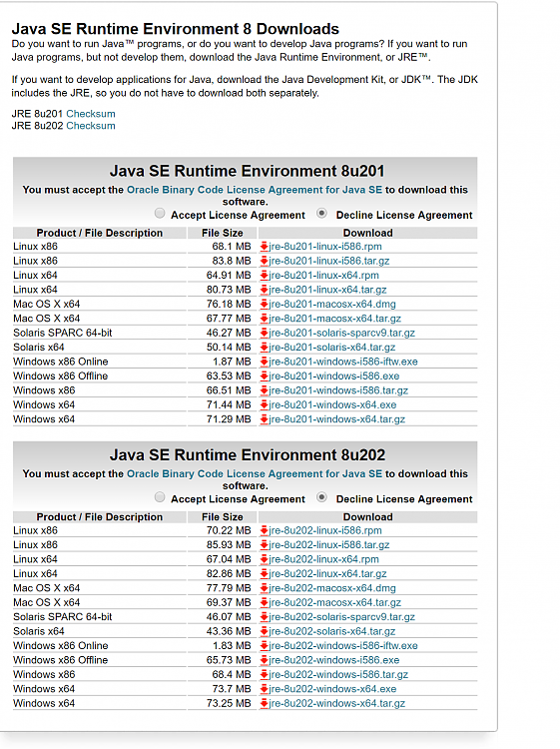The height and width of the screenshot is (749, 560).
Task: Click download arrow icon for jre-8u201-macosx-x64.dmg
Action: coord(264,304)
